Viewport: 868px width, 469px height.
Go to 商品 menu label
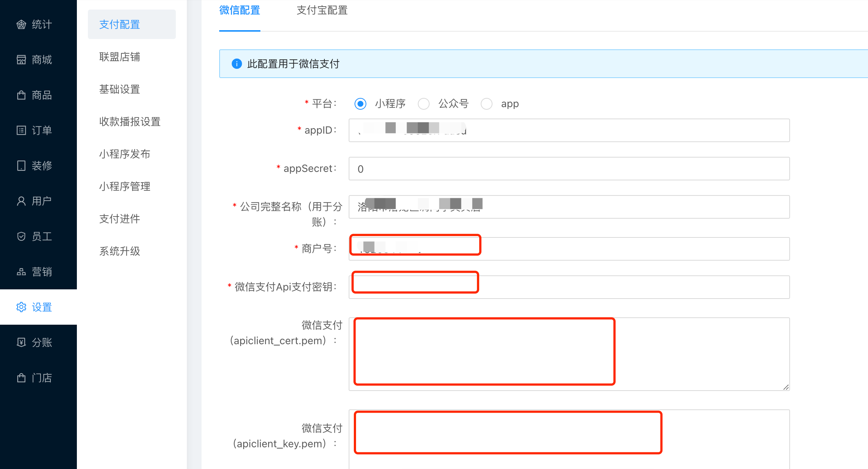[42, 95]
